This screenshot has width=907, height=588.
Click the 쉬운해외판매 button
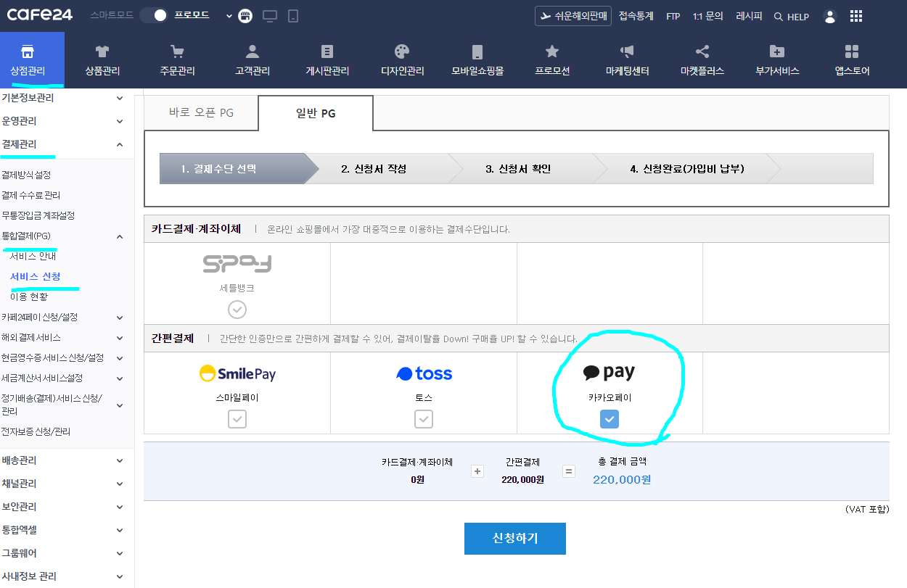pyautogui.click(x=573, y=16)
